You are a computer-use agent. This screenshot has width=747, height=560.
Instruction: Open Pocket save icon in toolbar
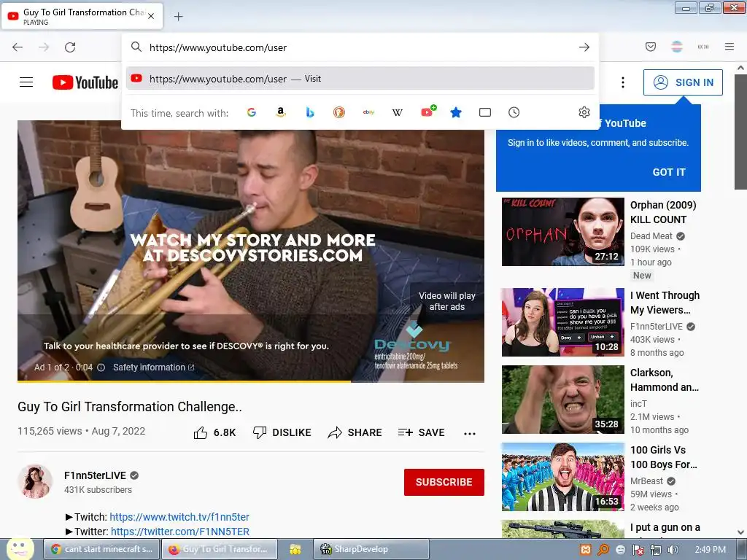(650, 47)
